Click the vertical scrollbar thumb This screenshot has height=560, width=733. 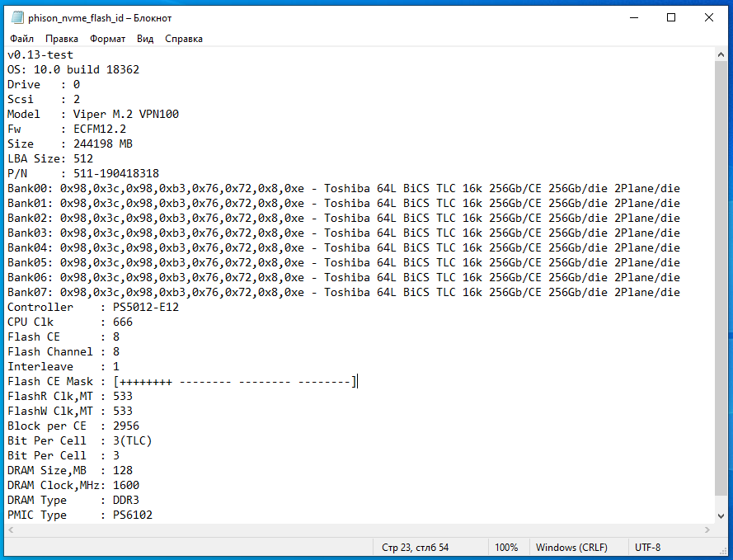coord(721,278)
